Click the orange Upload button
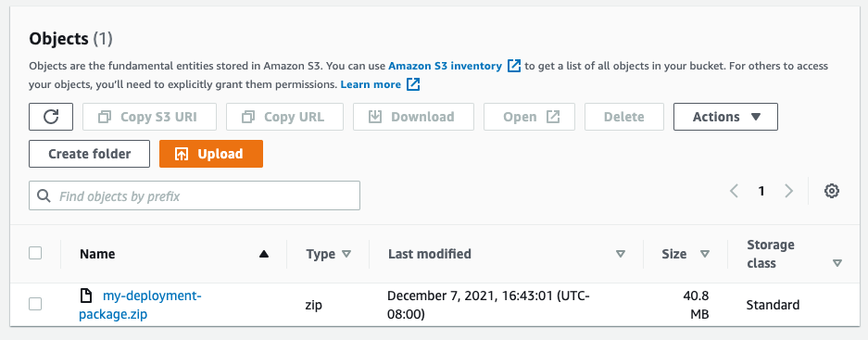Viewport: 868px width, 340px height. click(x=211, y=154)
